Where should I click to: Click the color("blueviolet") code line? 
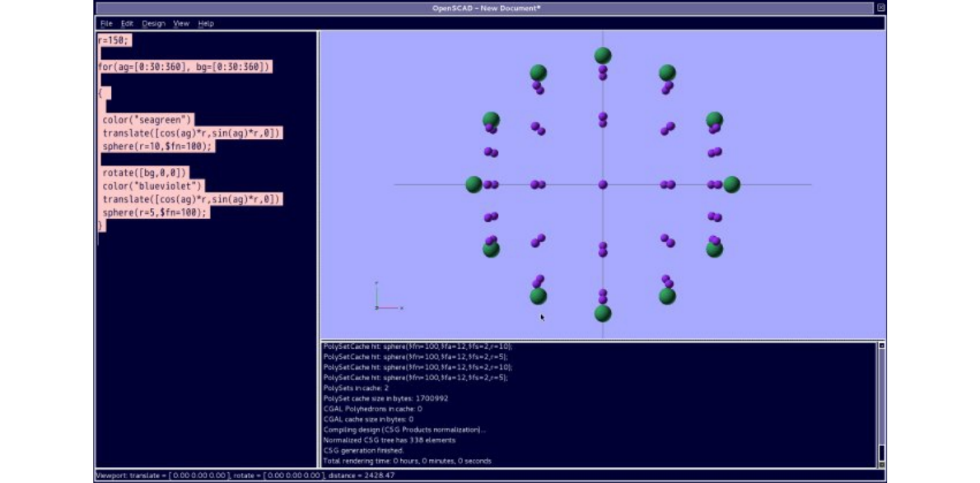[x=153, y=186]
